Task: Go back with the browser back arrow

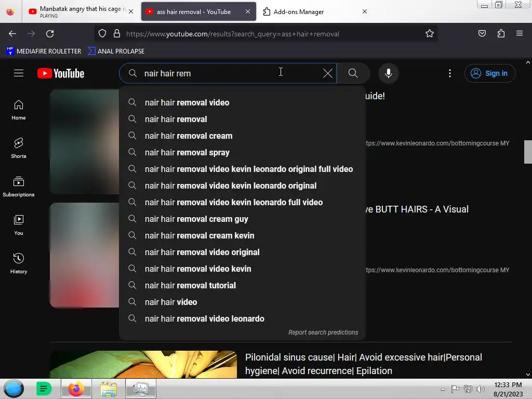Action: pos(12,34)
